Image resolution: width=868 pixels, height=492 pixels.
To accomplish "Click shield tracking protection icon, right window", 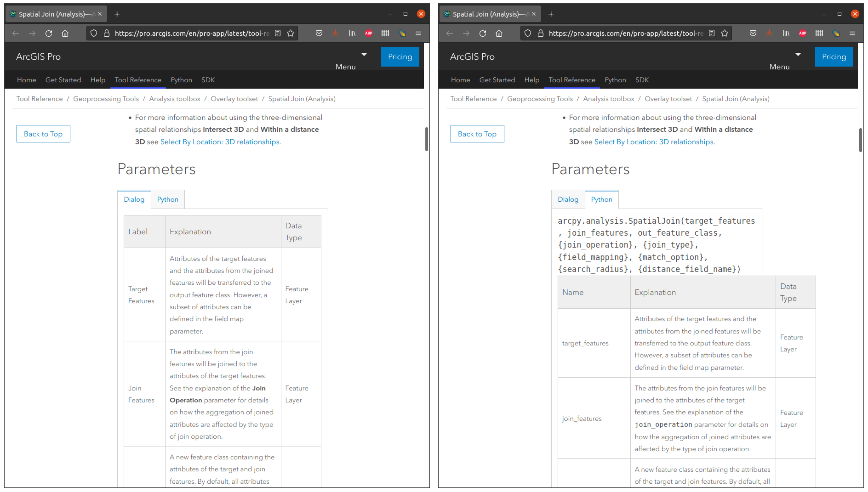I will click(x=528, y=33).
